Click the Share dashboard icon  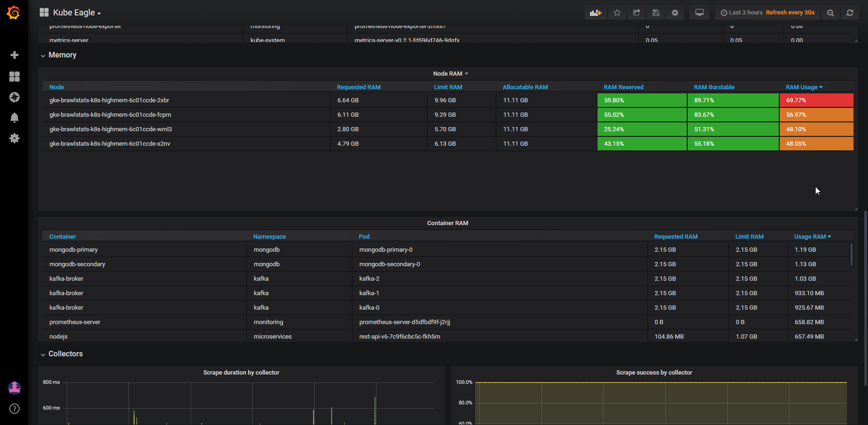(636, 13)
